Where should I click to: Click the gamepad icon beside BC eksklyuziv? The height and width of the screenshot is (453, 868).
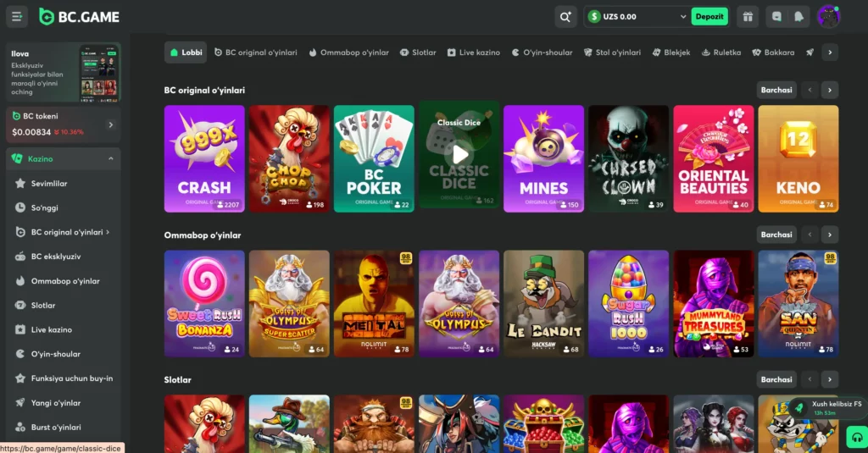click(x=20, y=256)
